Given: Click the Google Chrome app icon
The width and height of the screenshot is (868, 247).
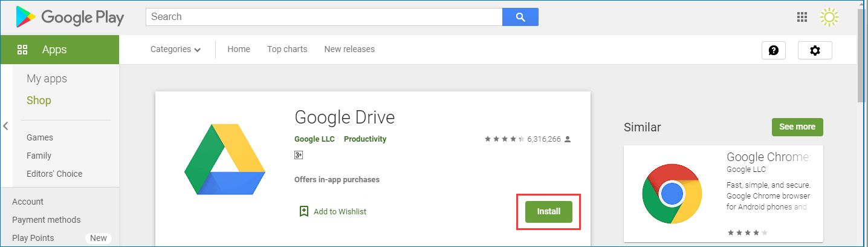Looking at the screenshot, I should 672,194.
